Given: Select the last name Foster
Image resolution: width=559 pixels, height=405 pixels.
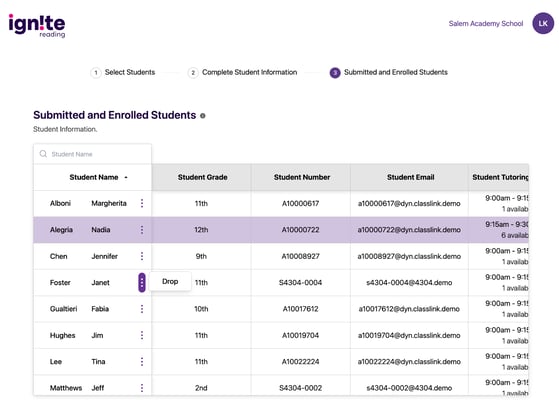Looking at the screenshot, I should coord(60,283).
